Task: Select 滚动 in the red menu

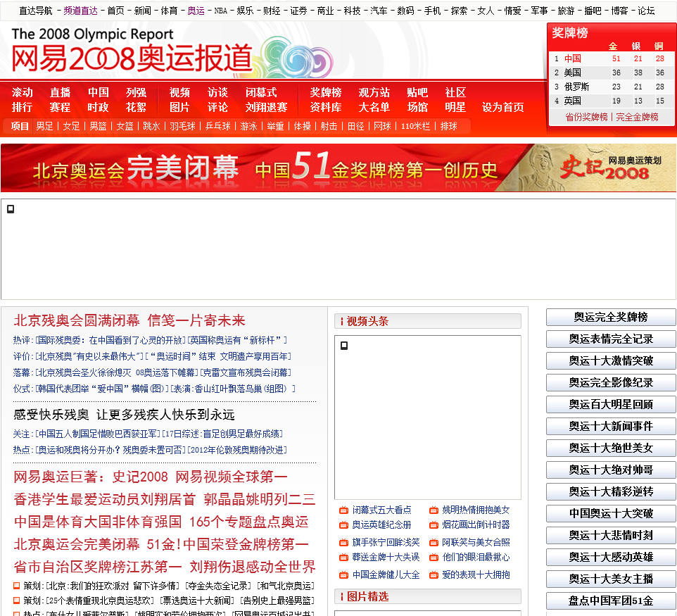Action: (x=22, y=92)
